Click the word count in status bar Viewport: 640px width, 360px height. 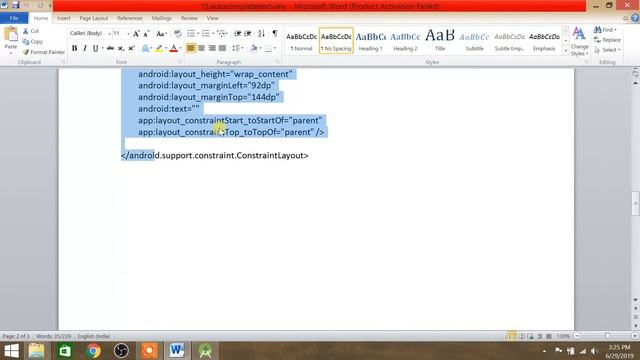53,336
